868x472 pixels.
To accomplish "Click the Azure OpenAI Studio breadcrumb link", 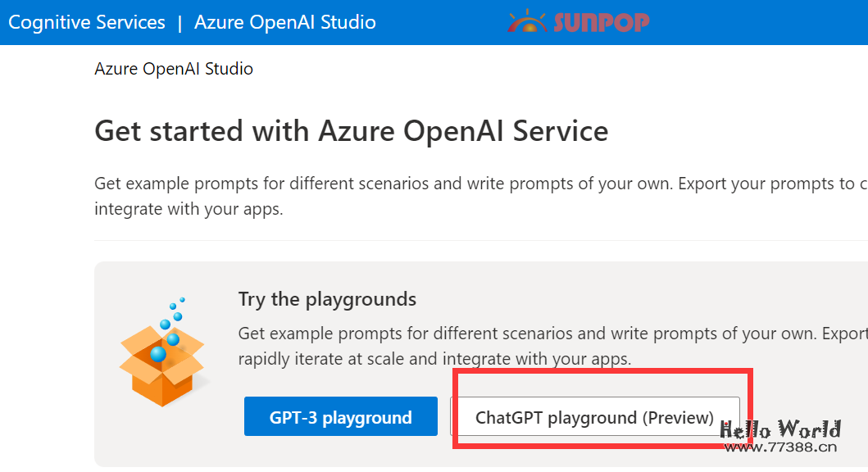I will point(174,69).
